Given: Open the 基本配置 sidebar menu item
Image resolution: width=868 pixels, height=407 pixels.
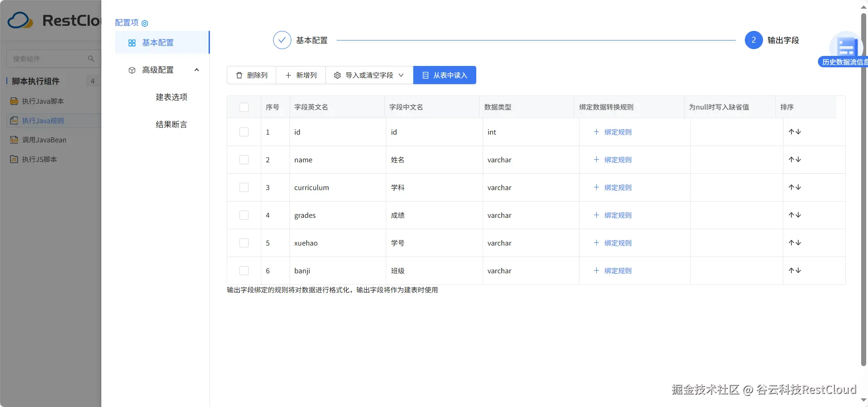Looking at the screenshot, I should coord(158,43).
